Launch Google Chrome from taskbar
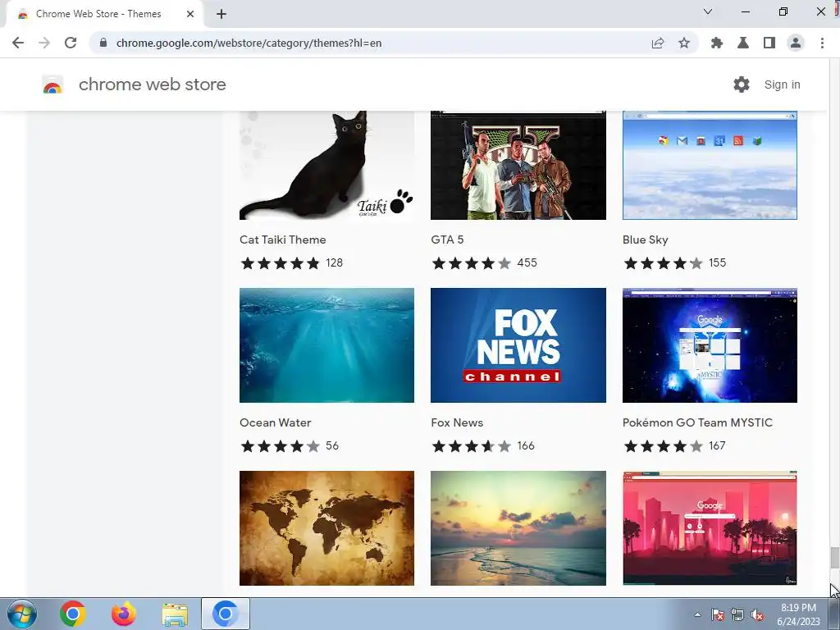 coord(73,614)
